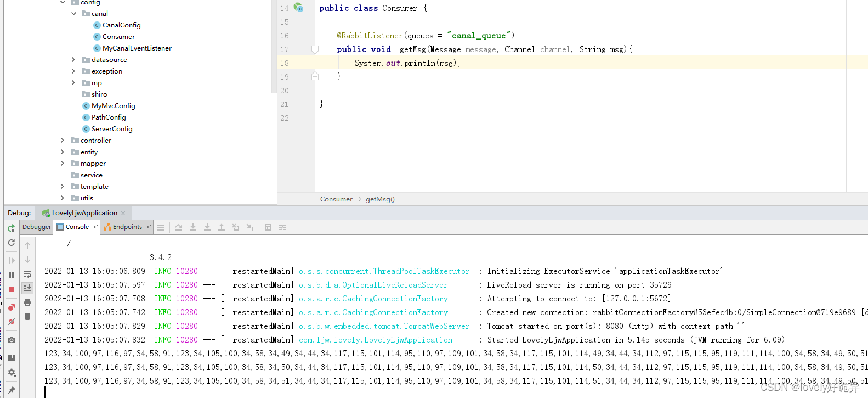Open Evaluate Expression calculator icon

[268, 227]
